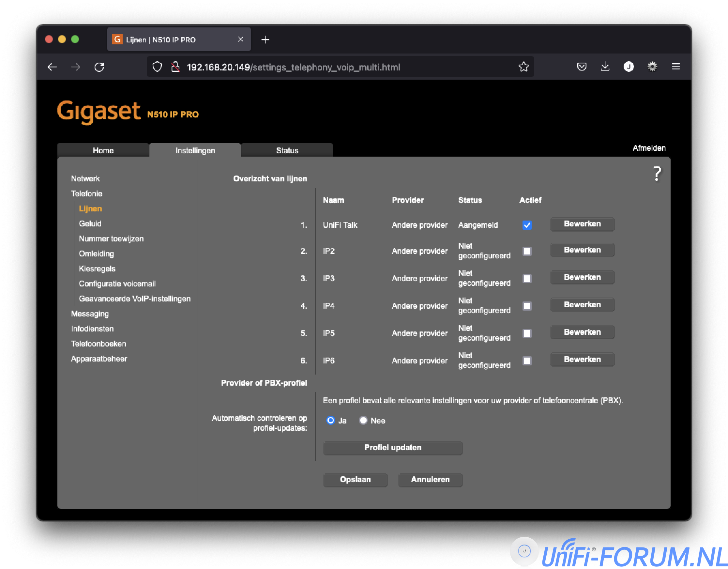The height and width of the screenshot is (569, 728).
Task: Open Firefox hamburger menu
Action: pos(675,67)
